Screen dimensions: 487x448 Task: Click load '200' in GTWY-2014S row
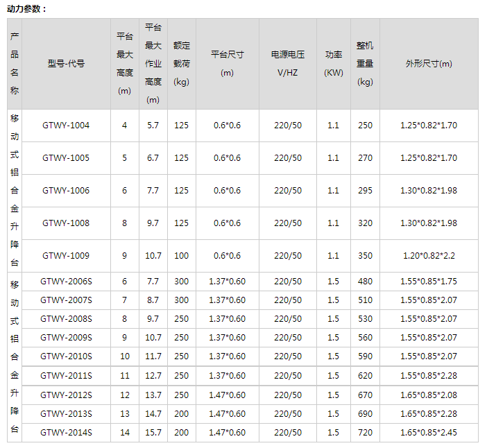(x=181, y=433)
